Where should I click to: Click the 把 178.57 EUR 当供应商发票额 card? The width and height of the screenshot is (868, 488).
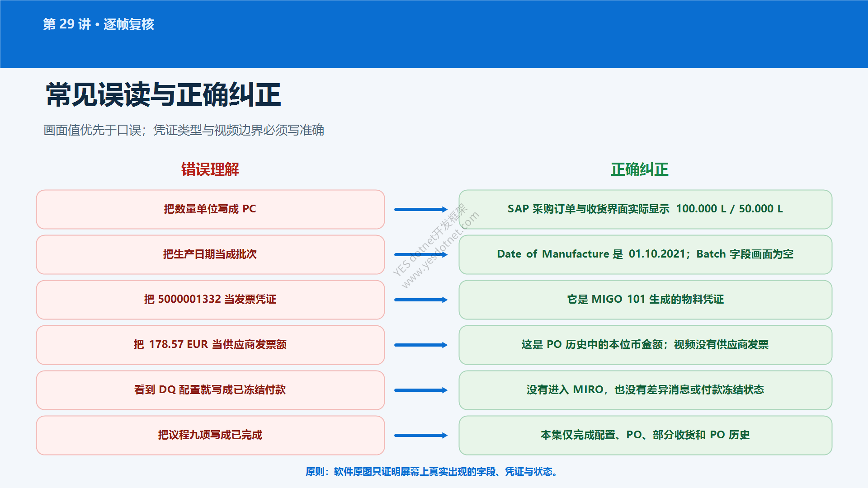(x=210, y=345)
